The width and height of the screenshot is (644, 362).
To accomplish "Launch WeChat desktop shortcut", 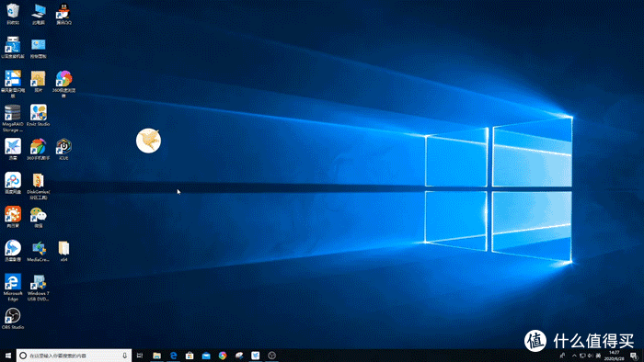I will click(x=39, y=217).
